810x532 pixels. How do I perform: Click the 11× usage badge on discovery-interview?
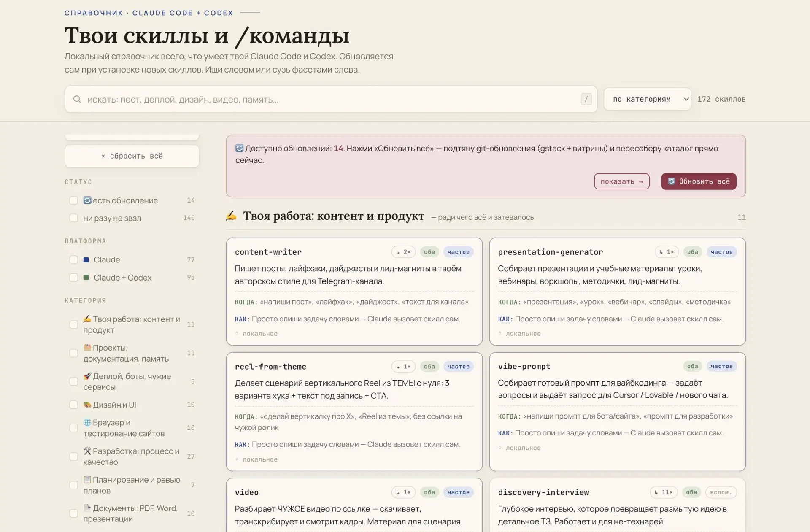click(664, 492)
